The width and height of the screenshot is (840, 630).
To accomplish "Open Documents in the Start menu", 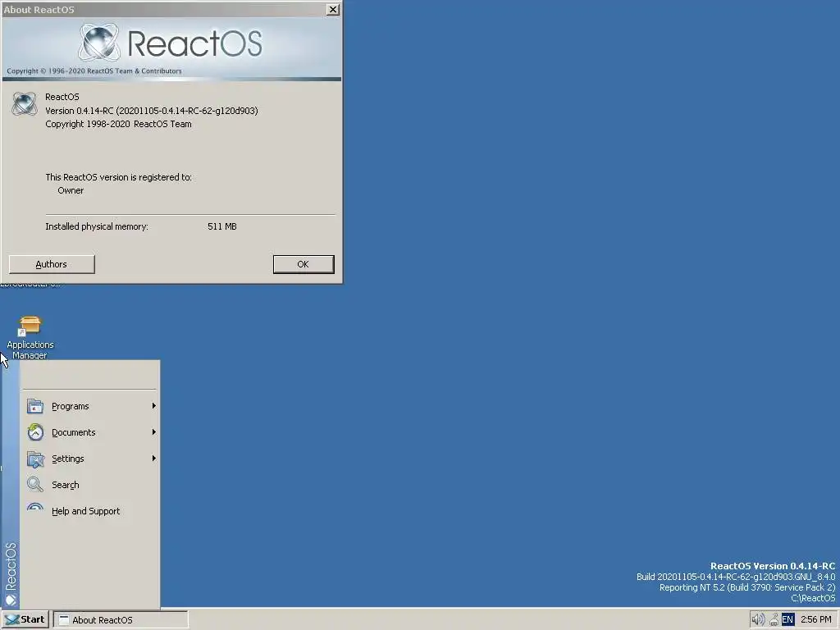I will pyautogui.click(x=90, y=432).
